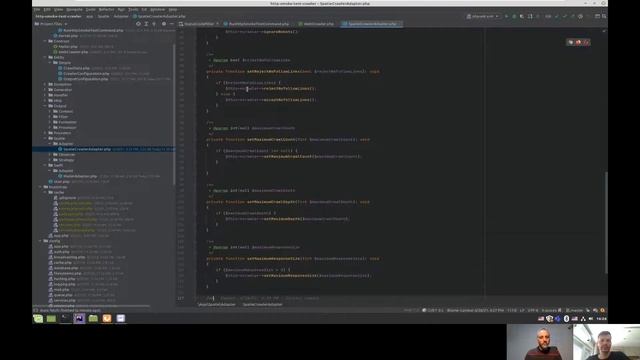Click the Run with Coverage icon
The width and height of the screenshot is (640, 360).
[x=522, y=16]
